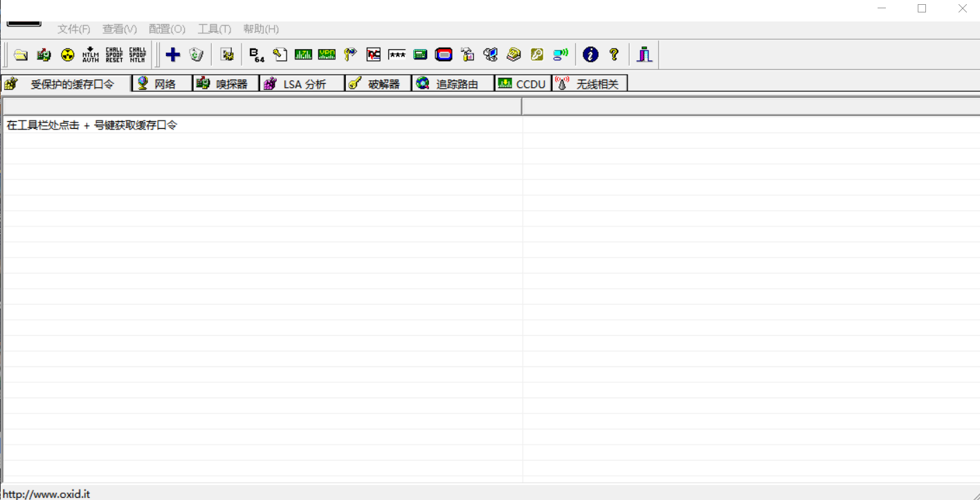
Task: Click the olive key square icon
Action: 537,55
